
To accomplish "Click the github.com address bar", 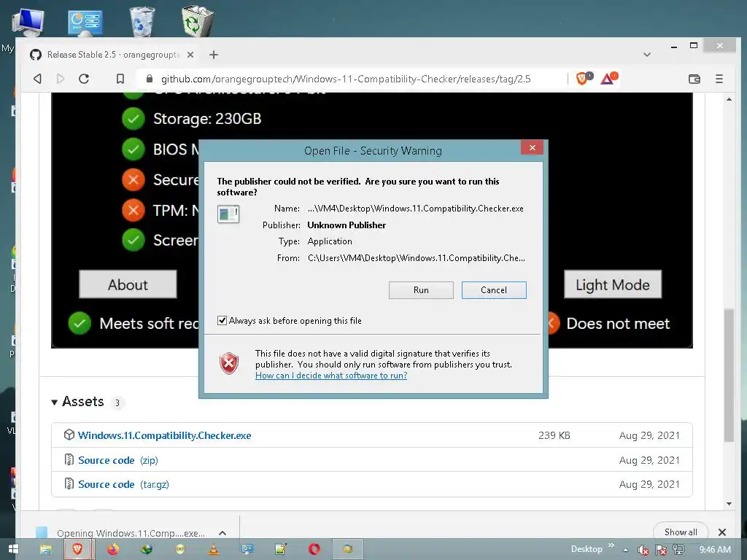I will pyautogui.click(x=346, y=79).
